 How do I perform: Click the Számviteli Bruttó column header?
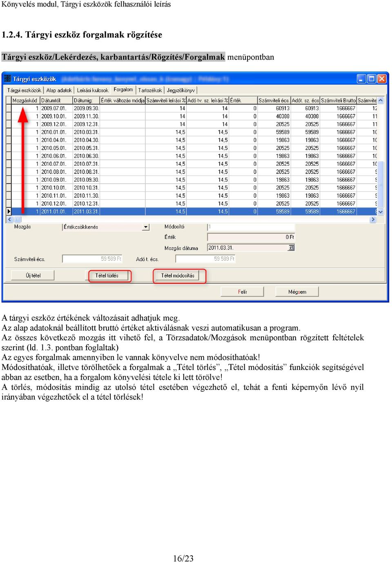[x=338, y=100]
